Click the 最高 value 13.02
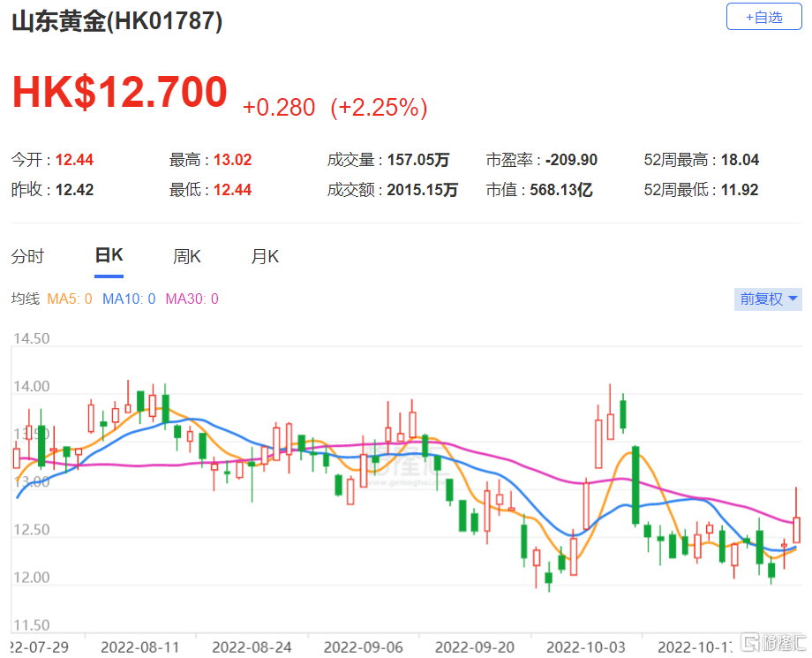This screenshot has width=812, height=658. pyautogui.click(x=232, y=160)
